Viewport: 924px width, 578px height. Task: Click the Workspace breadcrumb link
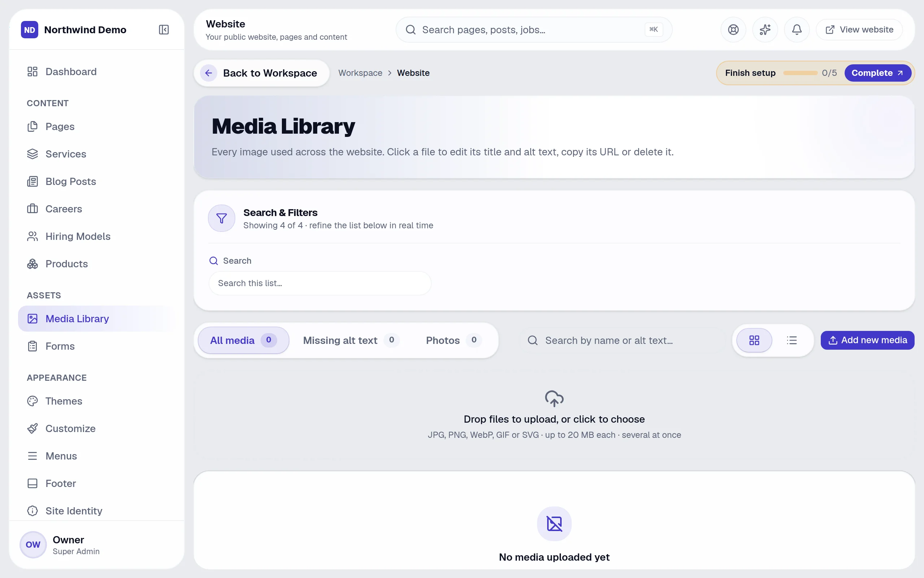point(360,73)
